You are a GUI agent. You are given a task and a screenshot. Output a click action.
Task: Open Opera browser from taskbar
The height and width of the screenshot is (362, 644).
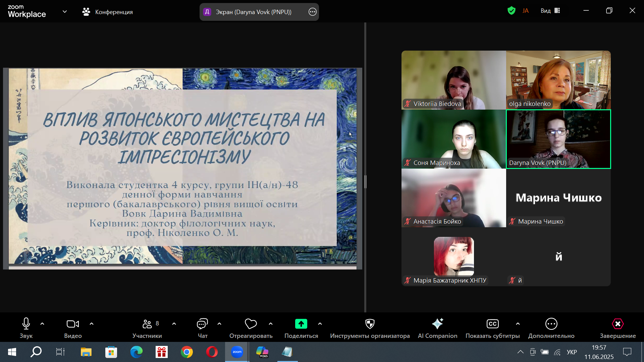[212, 352]
